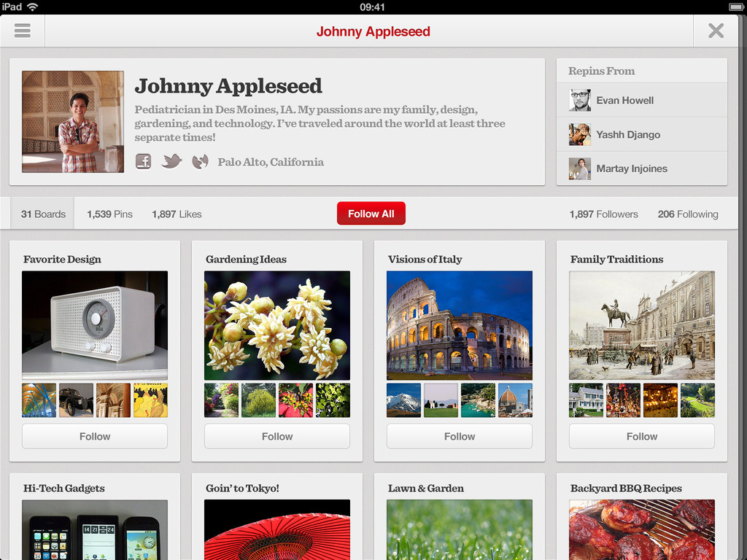Image resolution: width=747 pixels, height=560 pixels.
Task: Open the Lawn & Garden grass image
Action: [460, 529]
